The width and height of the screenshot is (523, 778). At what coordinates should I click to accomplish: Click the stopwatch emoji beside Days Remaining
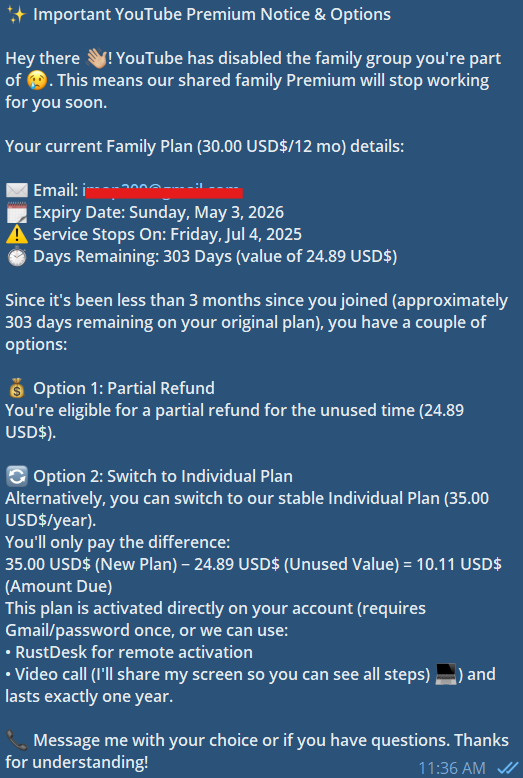pos(16,257)
